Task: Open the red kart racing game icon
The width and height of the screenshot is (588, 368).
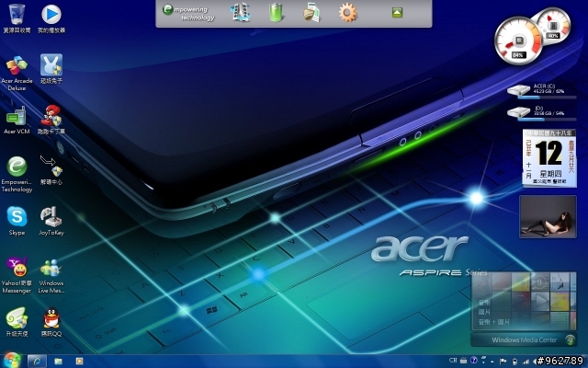Action: [51, 120]
